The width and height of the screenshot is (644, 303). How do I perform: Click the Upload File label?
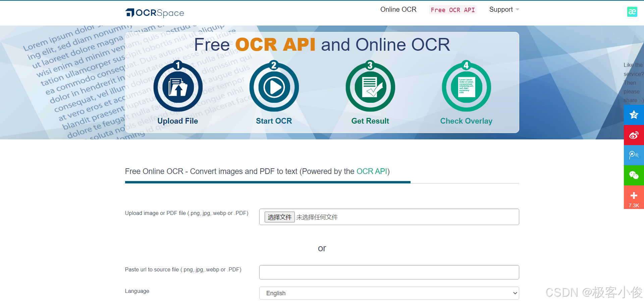click(x=178, y=121)
